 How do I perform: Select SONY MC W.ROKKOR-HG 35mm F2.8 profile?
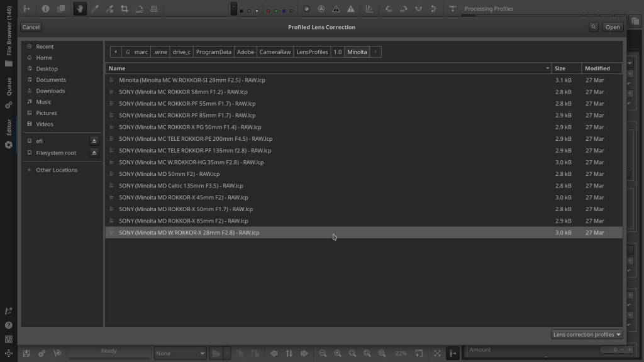point(364,162)
